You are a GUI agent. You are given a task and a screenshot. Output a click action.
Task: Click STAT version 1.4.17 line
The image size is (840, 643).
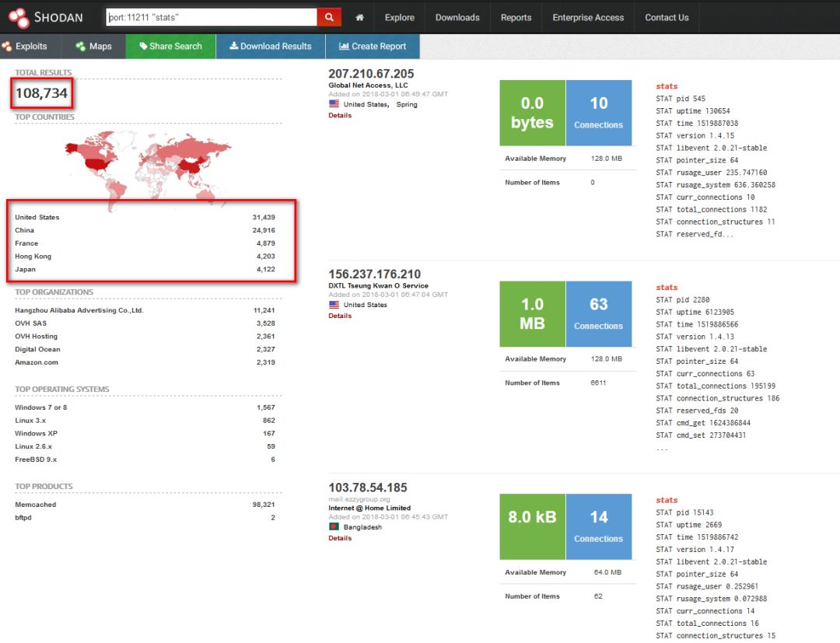click(695, 549)
